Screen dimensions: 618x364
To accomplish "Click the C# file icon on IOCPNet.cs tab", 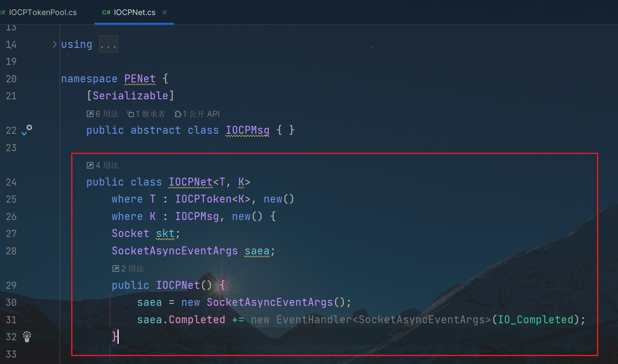I will (106, 12).
